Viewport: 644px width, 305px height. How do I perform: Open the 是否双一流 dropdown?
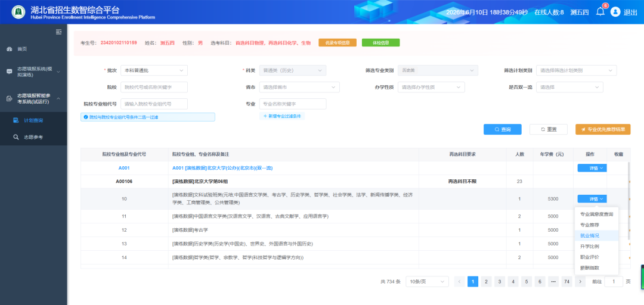(x=569, y=87)
